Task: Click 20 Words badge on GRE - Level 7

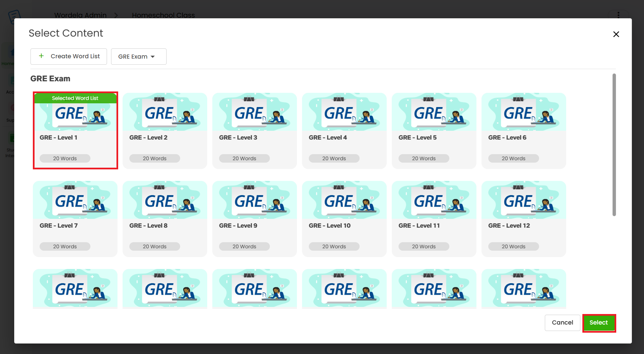Action: [x=65, y=247]
